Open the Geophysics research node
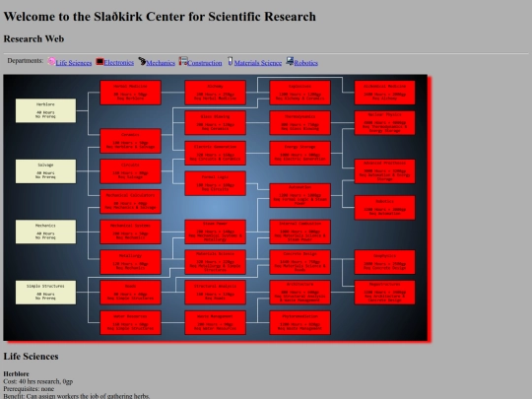Screen dimensions: 532x399 pos(385,262)
